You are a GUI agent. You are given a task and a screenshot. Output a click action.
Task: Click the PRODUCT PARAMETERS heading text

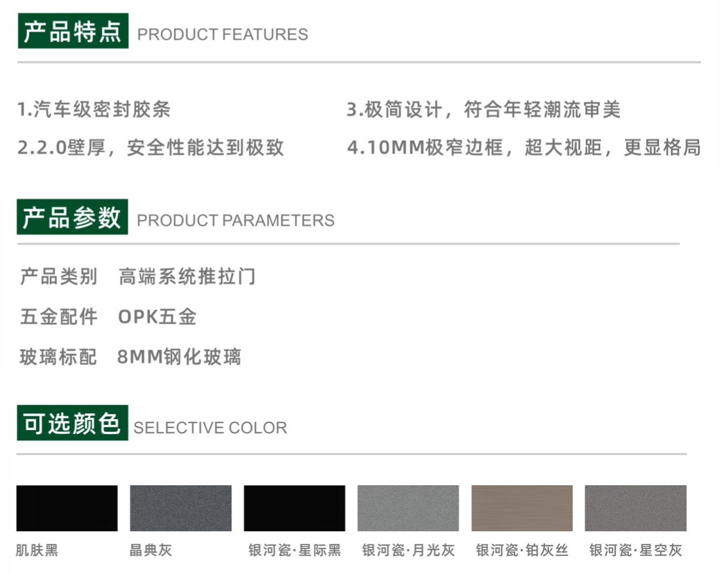tap(235, 220)
